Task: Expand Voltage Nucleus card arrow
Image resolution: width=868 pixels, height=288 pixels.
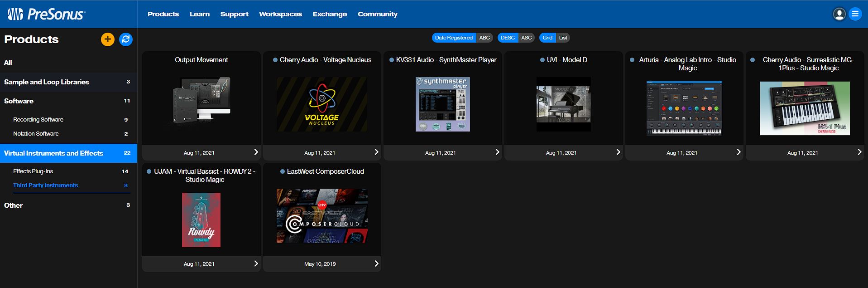Action: coord(376,152)
